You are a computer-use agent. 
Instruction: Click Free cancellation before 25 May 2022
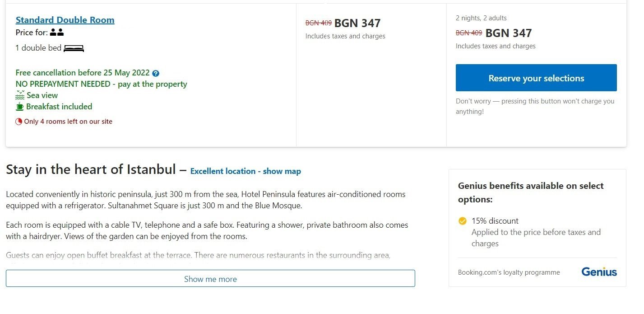click(x=83, y=73)
